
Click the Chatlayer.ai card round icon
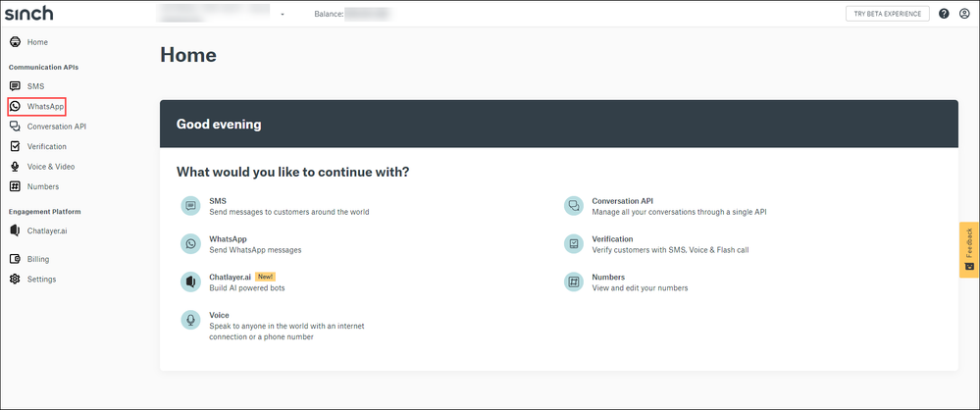[190, 282]
